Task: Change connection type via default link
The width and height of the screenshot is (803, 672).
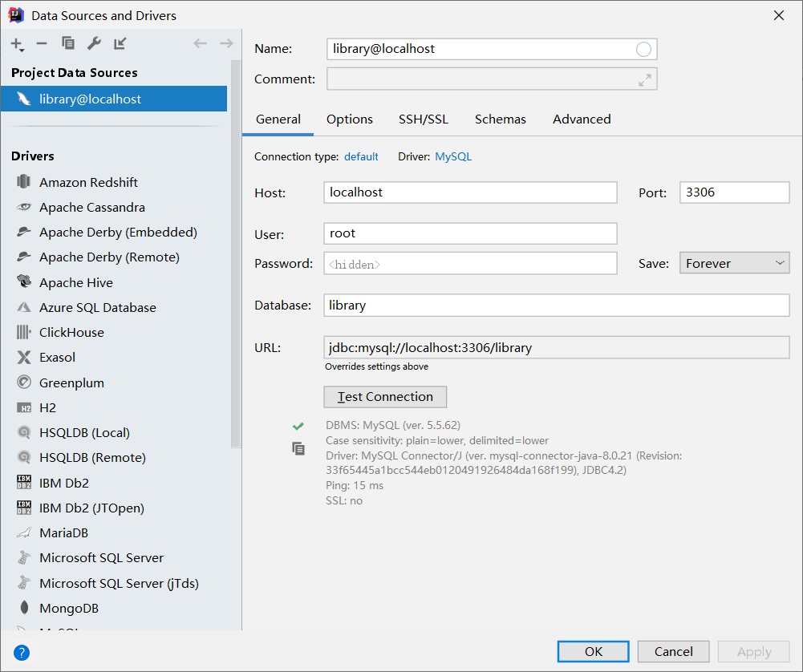Action: (x=361, y=156)
